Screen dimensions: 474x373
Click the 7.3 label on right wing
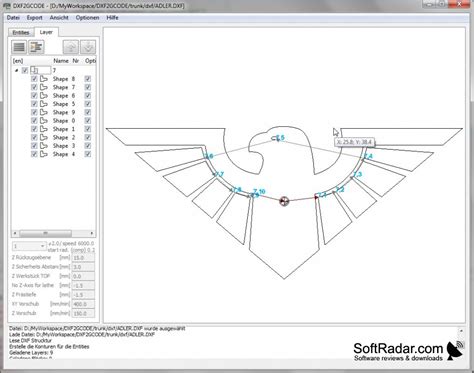pyautogui.click(x=357, y=174)
